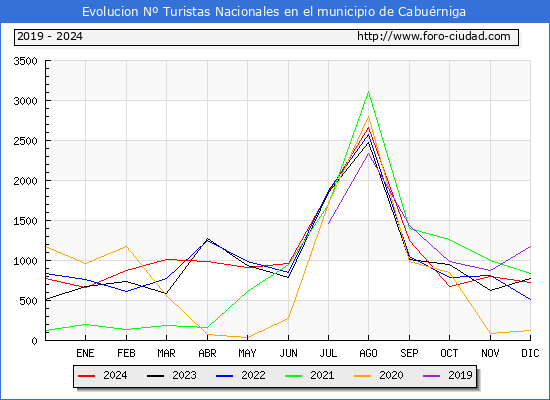The width and height of the screenshot is (550, 400).
Task: Click the SEP month axis label
Action: (x=409, y=353)
